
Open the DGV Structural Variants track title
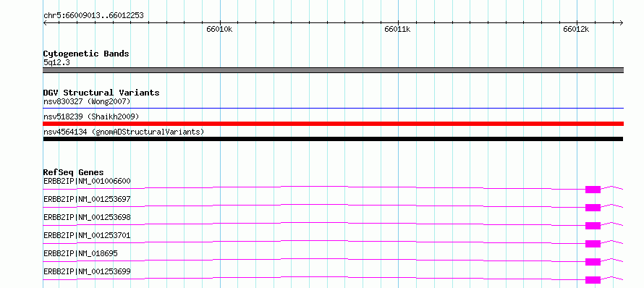(x=101, y=93)
